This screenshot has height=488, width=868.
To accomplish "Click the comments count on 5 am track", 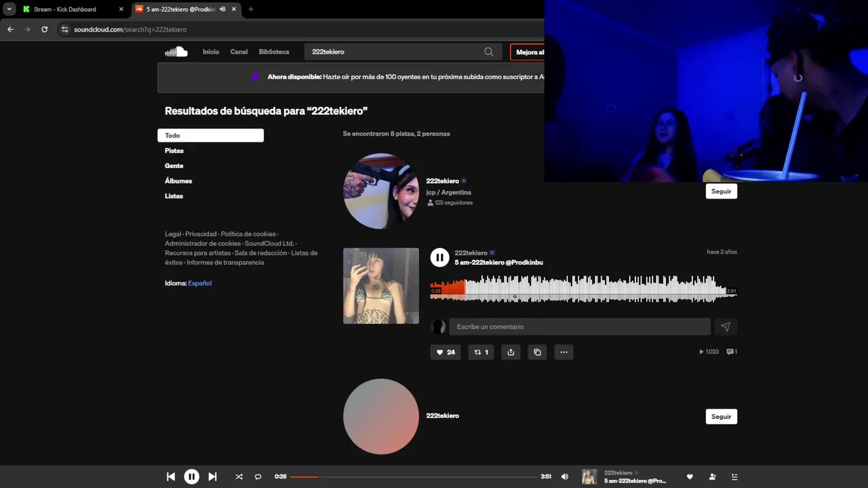I will (x=732, y=352).
